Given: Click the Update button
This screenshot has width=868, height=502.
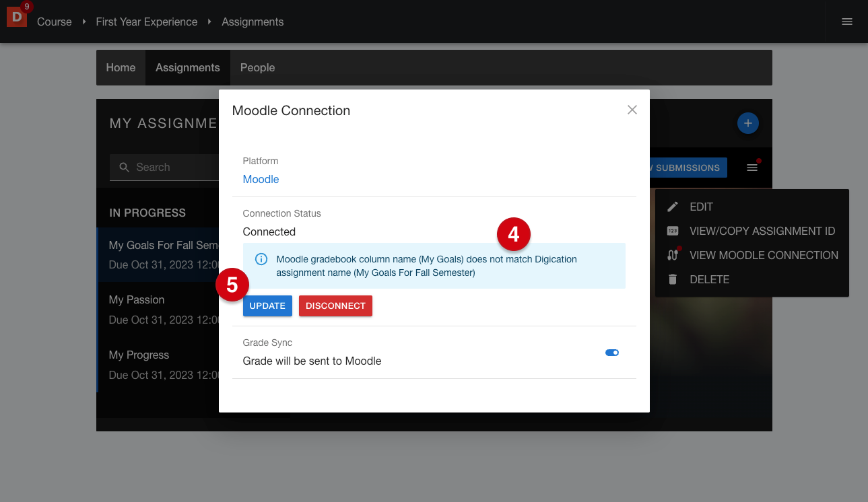Looking at the screenshot, I should [x=267, y=306].
